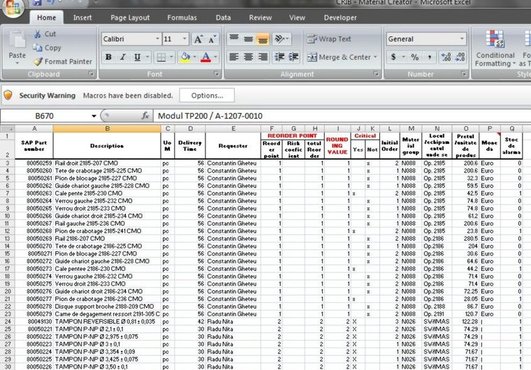Image resolution: width=531 pixels, height=370 pixels.
Task: Open the Developer tab
Action: coord(340,18)
